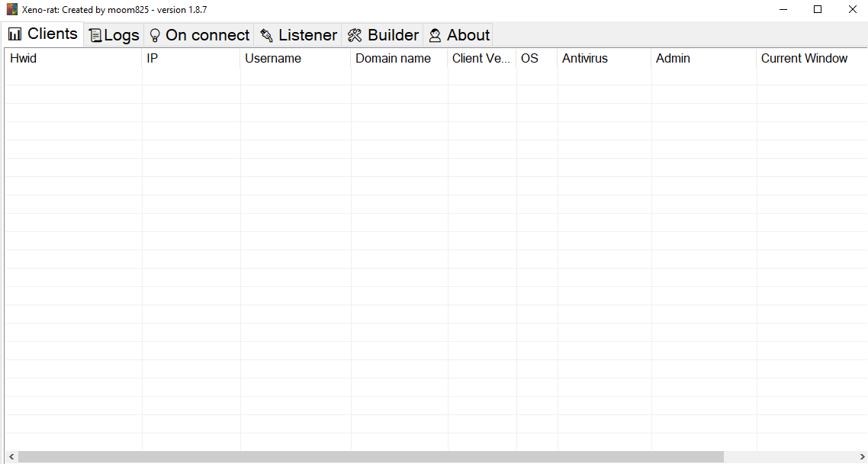Maximize the Xeno-rat window
This screenshot has width=868, height=464.
point(818,9)
